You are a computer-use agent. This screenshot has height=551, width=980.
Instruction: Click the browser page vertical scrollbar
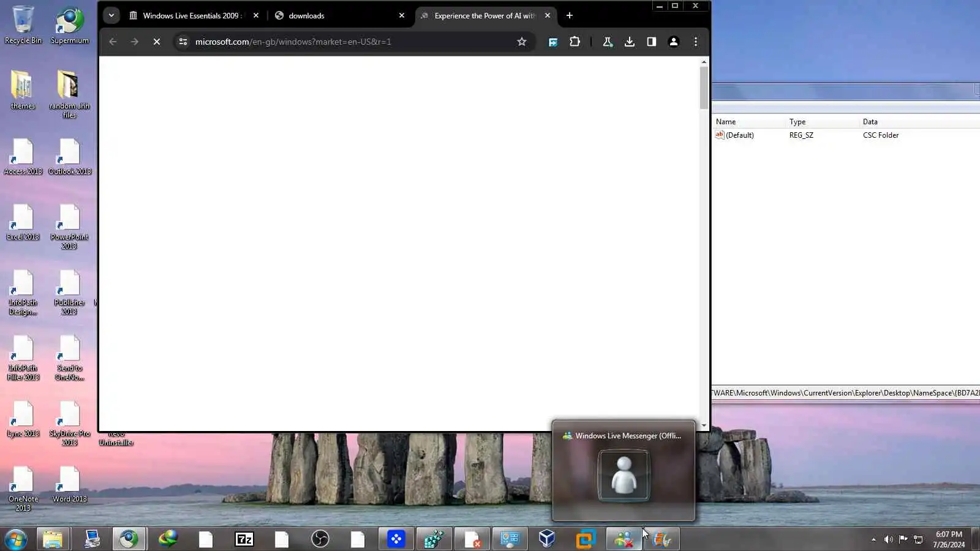coord(704,89)
